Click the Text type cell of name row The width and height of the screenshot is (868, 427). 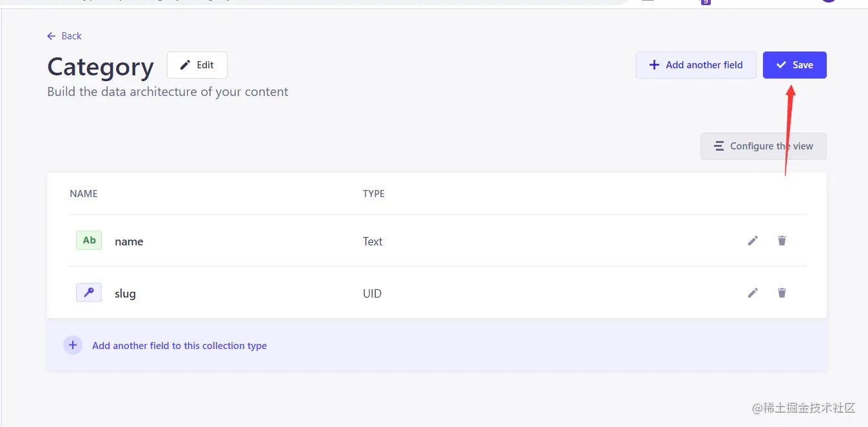point(372,242)
